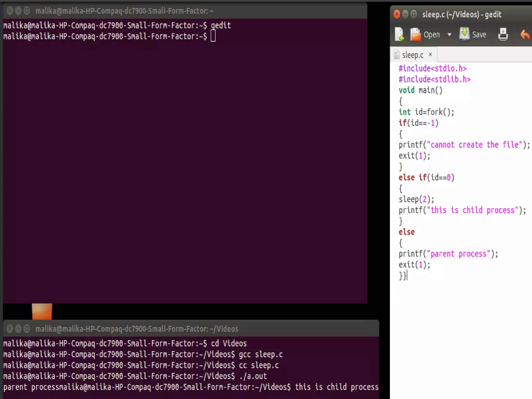
Task: Maximize the top home-directory terminal window
Action: (x=27, y=11)
